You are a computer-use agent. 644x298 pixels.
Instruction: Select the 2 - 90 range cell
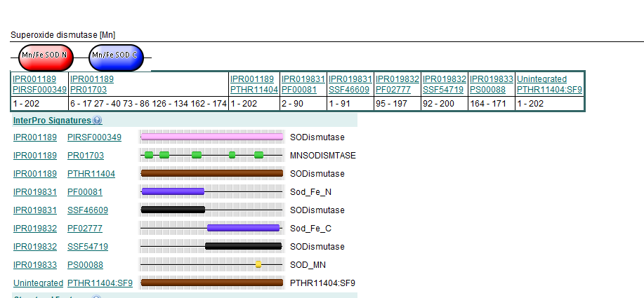click(x=303, y=104)
